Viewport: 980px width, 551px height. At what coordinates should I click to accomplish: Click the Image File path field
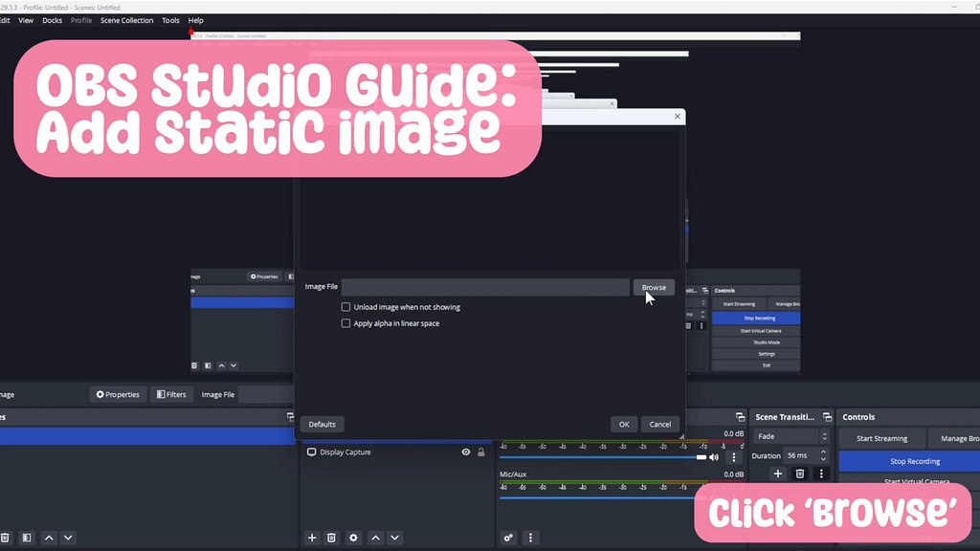[485, 287]
